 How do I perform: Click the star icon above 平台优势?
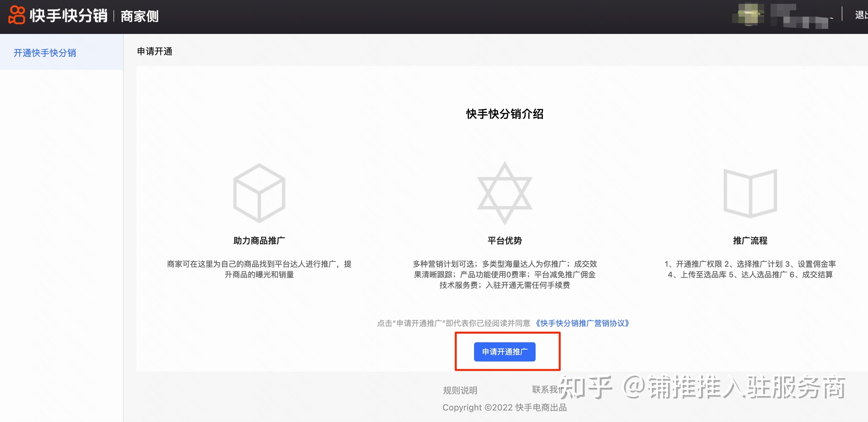505,193
